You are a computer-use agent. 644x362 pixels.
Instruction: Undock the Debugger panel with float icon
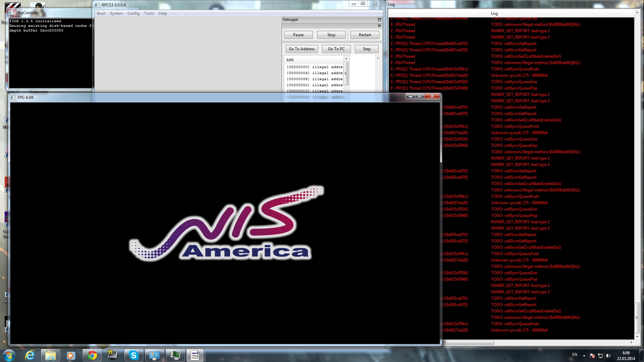tap(379, 19)
